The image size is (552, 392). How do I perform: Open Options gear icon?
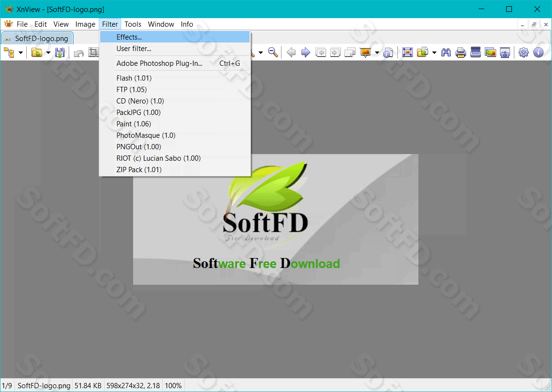[x=524, y=52]
